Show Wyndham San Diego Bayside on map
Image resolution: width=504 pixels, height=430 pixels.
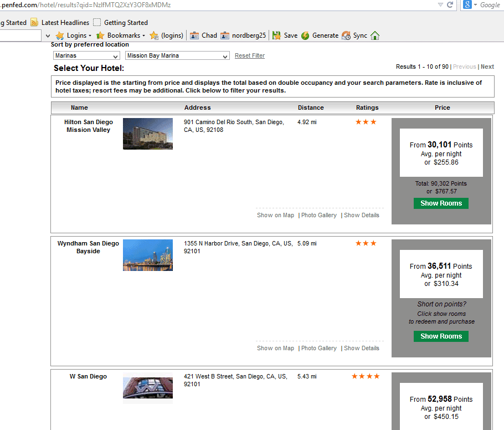click(275, 349)
